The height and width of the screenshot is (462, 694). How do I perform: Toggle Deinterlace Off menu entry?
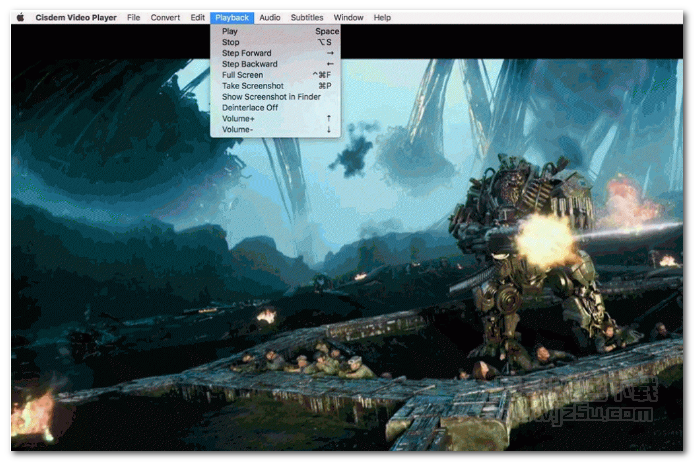(275, 108)
